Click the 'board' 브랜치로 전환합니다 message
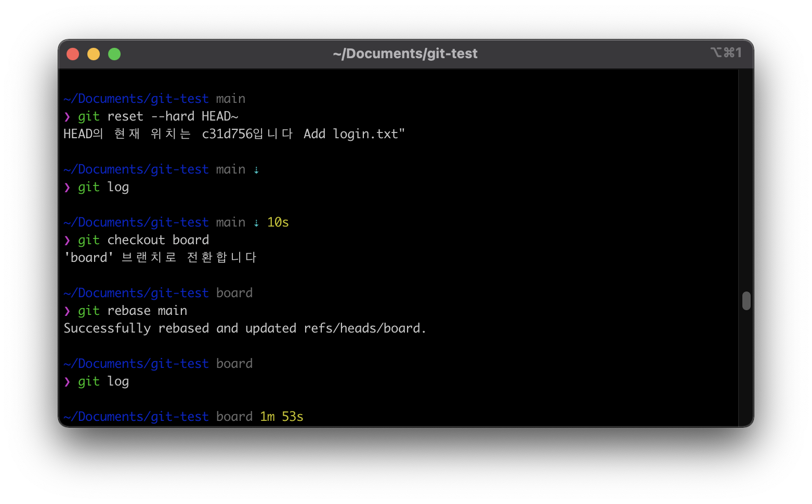 point(160,257)
